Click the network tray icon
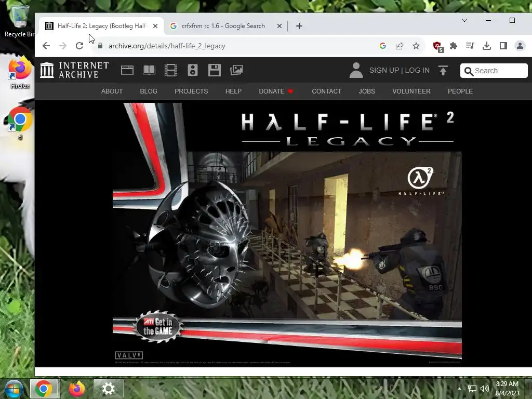This screenshot has height=399, width=532. (x=472, y=389)
